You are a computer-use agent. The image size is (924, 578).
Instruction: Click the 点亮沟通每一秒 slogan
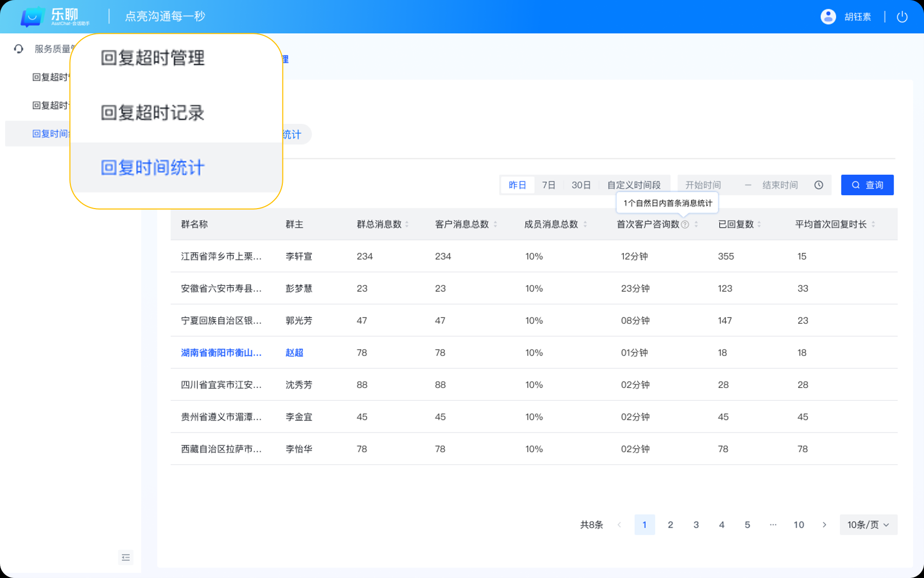(165, 16)
